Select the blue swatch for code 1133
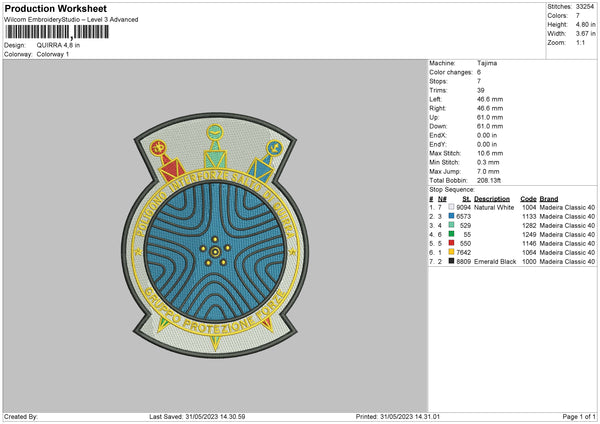Viewport: 600px width, 424px height. (x=451, y=216)
